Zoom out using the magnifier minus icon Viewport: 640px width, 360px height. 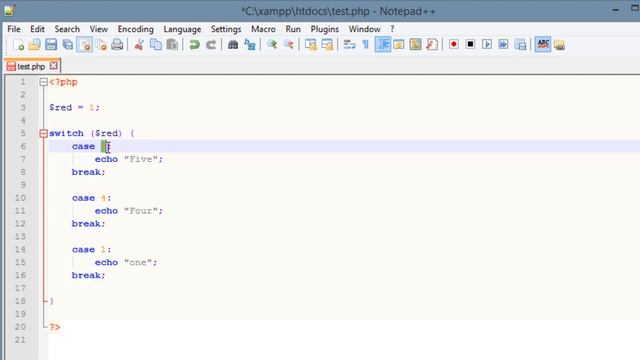288,44
